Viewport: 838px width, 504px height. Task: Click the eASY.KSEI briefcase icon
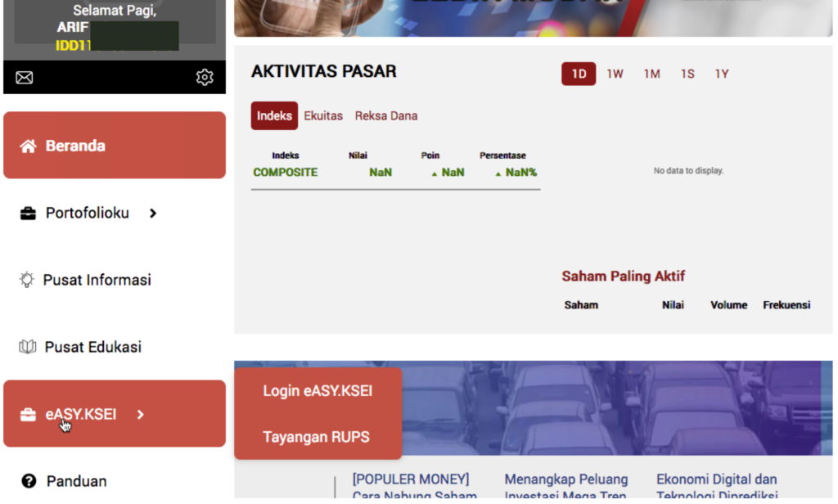pos(29,415)
